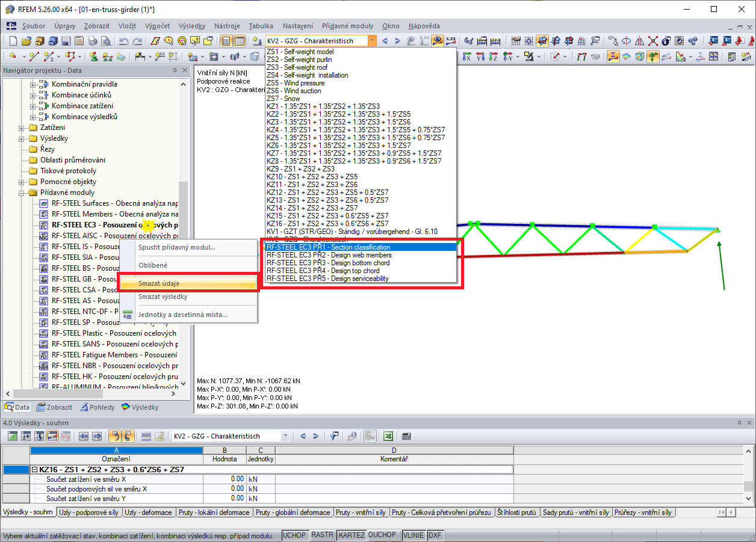Go to next load case arrow in main toolbar
Image resolution: width=756 pixels, height=542 pixels.
[x=398, y=41]
